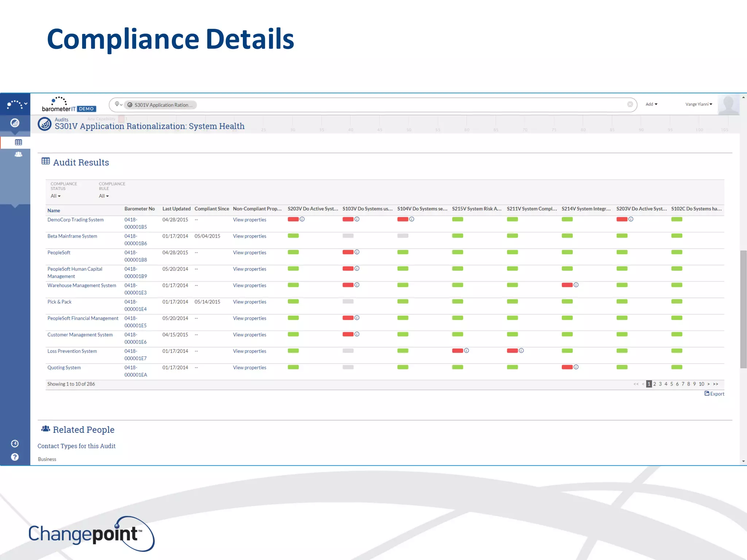
Task: Click barometer number 0418-000001E3
Action: pyautogui.click(x=136, y=289)
